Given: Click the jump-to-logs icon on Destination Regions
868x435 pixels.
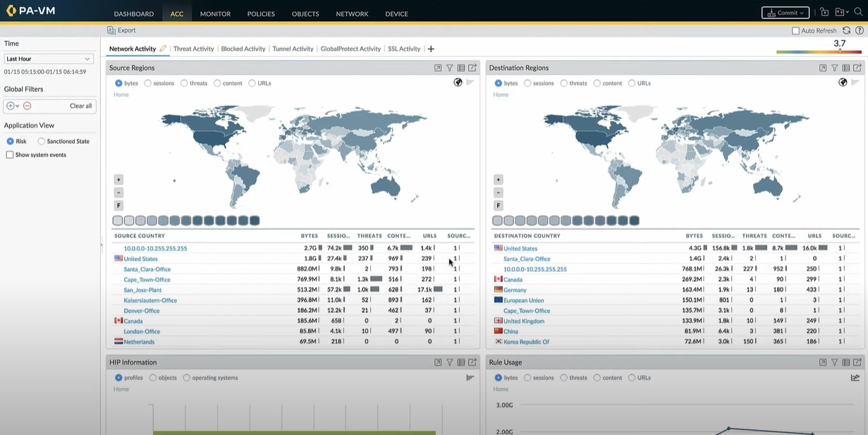Looking at the screenshot, I should pyautogui.click(x=857, y=68).
